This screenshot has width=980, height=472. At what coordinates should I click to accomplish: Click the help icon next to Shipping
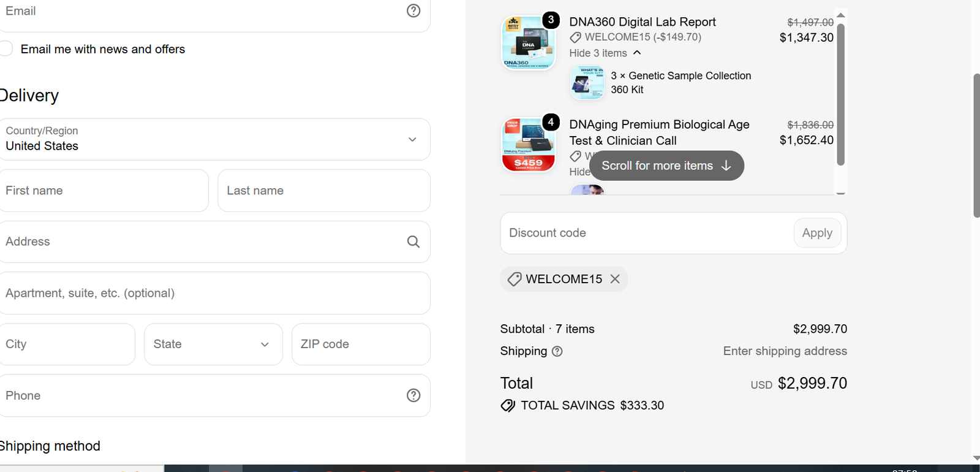pos(557,351)
